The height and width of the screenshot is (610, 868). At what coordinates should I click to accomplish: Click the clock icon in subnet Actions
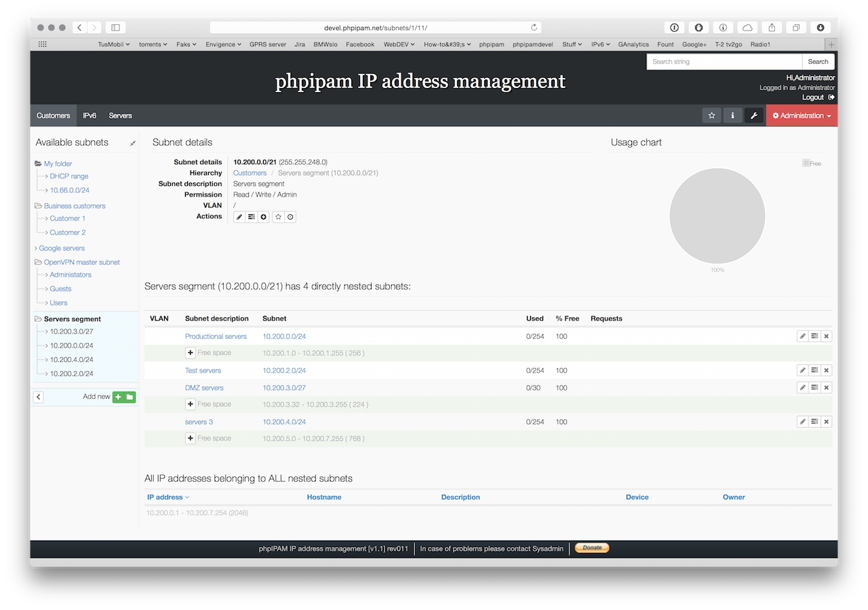(x=290, y=217)
